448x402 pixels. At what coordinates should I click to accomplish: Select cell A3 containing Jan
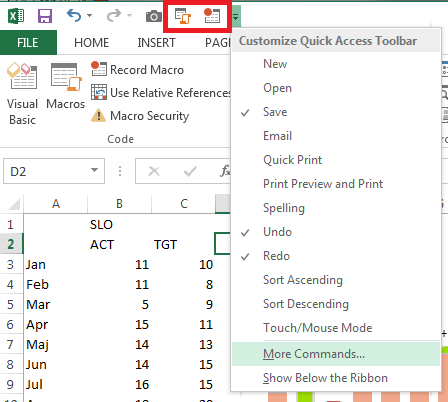coord(55,265)
